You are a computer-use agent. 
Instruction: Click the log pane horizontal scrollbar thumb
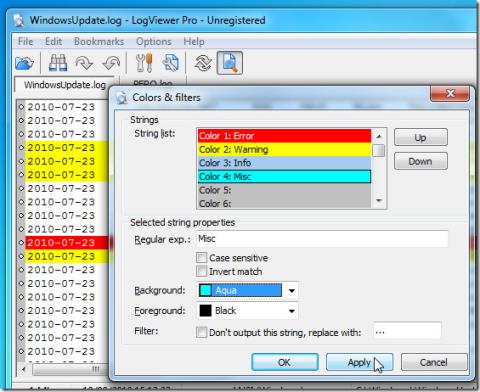[x=70, y=369]
